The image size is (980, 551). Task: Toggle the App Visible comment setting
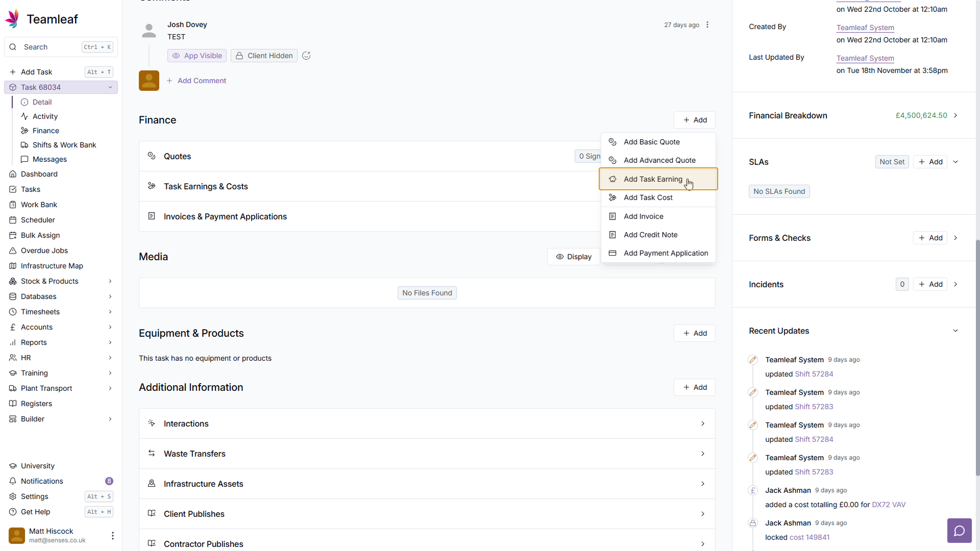click(197, 56)
